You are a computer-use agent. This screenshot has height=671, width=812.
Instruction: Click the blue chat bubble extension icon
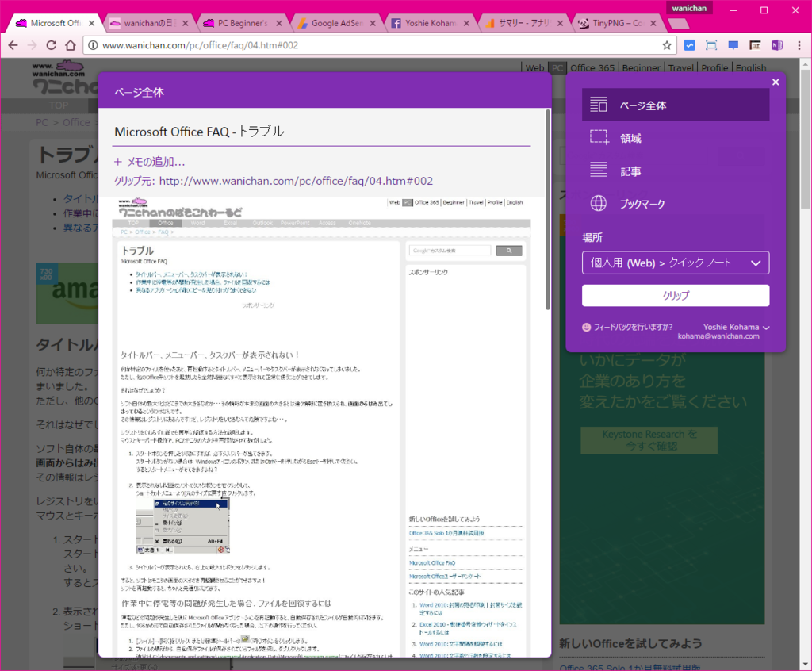coord(733,45)
